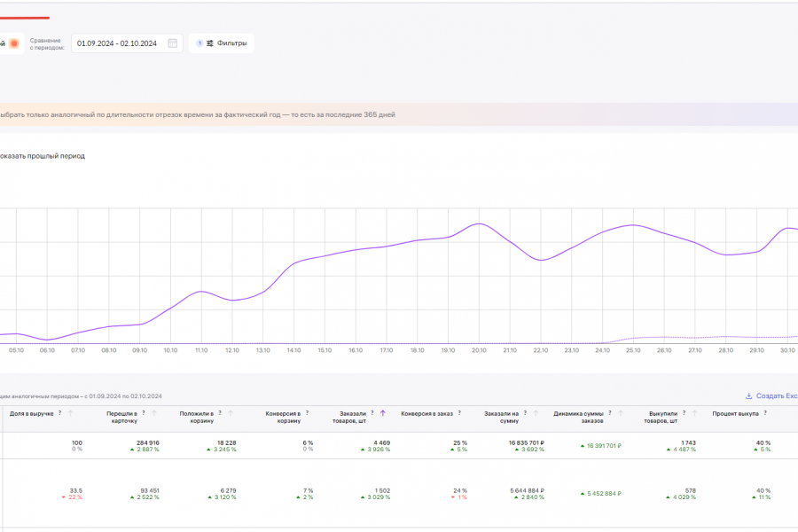Click the 578 purchased items value
The image size is (798, 532).
(690, 490)
